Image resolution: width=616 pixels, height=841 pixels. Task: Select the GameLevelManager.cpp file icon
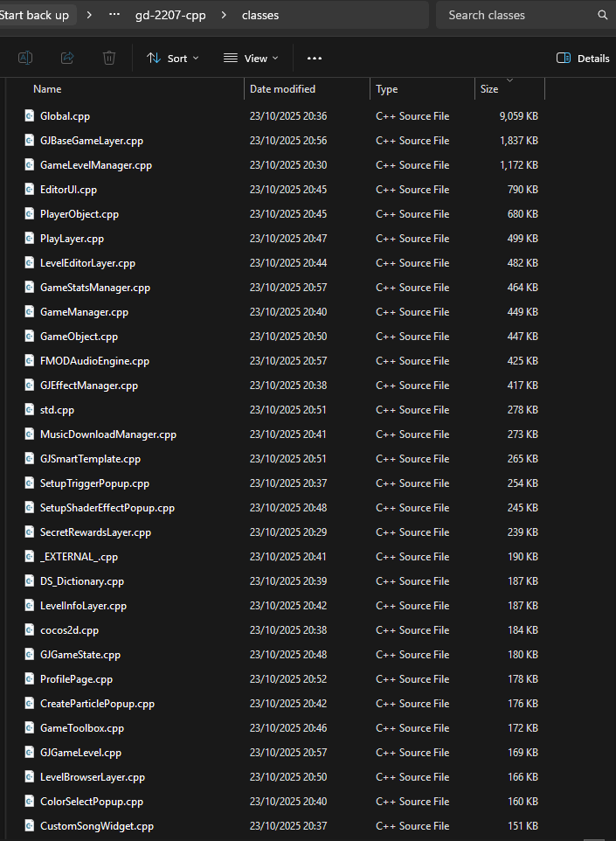click(x=30, y=164)
